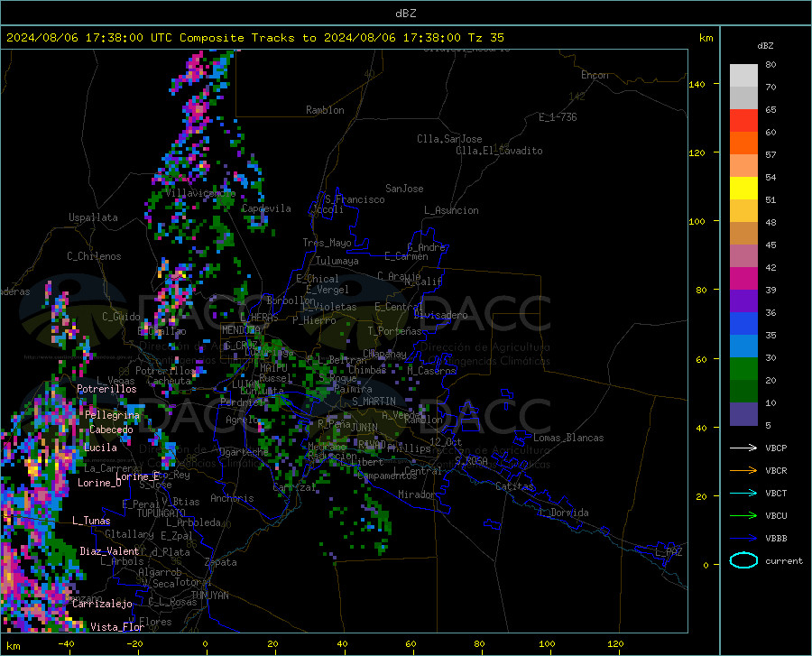The width and height of the screenshot is (812, 656).
Task: Click the Vista_Flor label
Action: (117, 627)
